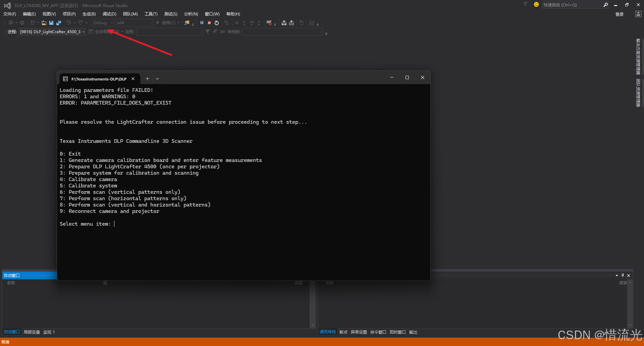Click the Step Into icon
The image size is (644, 346).
244,23
